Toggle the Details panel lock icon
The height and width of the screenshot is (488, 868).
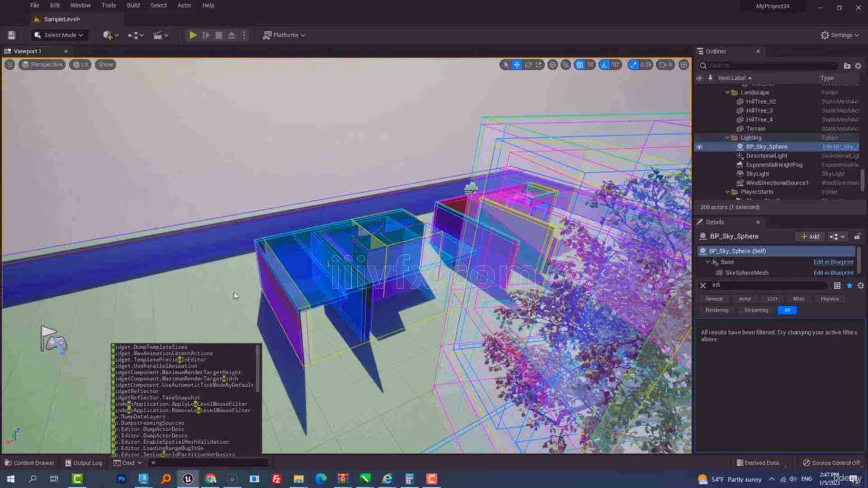point(857,236)
